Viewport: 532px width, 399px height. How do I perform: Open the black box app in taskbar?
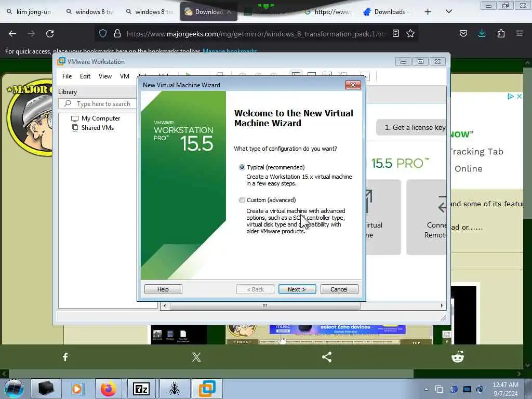46,389
